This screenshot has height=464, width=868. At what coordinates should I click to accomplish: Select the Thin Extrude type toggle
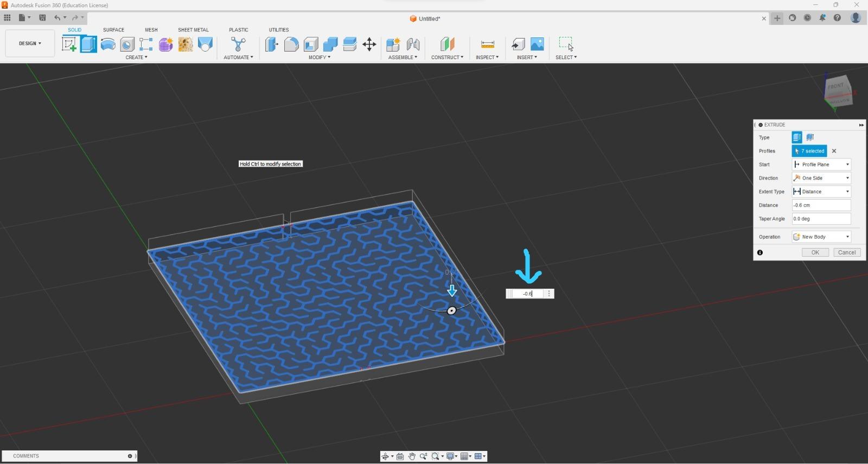point(810,137)
